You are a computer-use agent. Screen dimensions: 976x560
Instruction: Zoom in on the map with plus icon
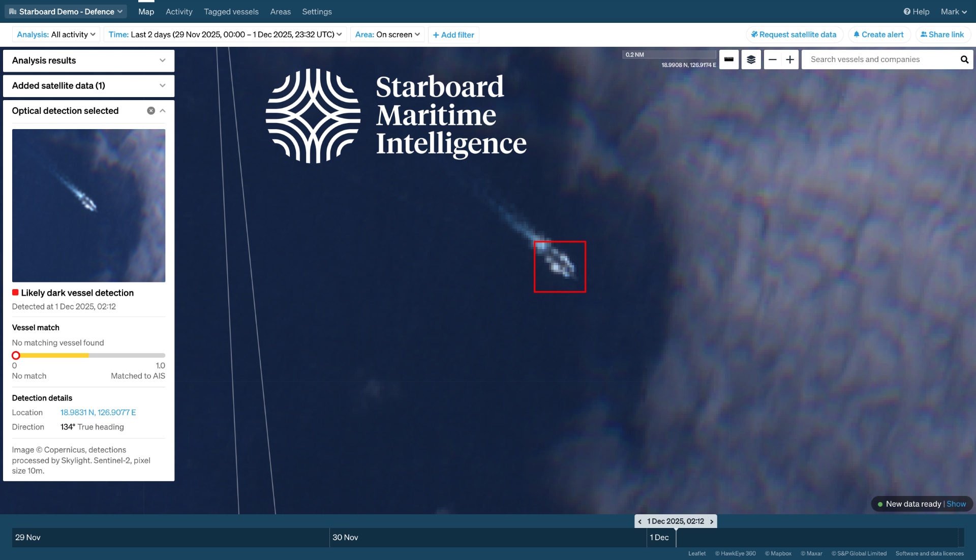point(790,59)
